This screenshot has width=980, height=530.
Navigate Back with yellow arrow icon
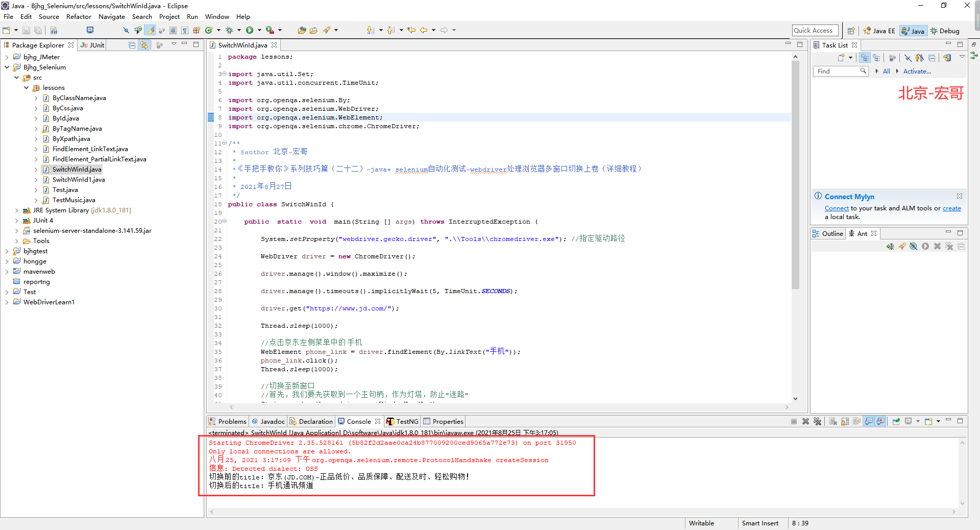pyautogui.click(x=424, y=30)
